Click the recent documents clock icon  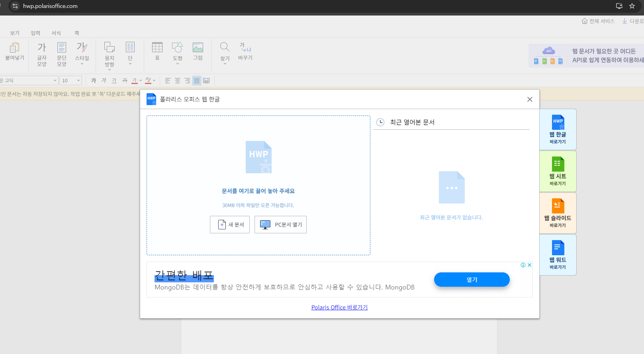click(x=380, y=122)
